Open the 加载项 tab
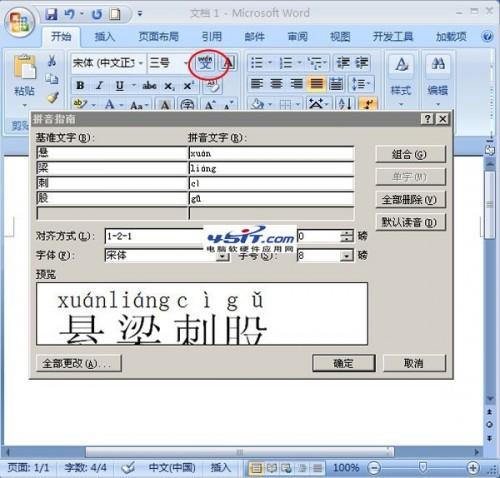Screen dimensions: 500x478 (451, 36)
